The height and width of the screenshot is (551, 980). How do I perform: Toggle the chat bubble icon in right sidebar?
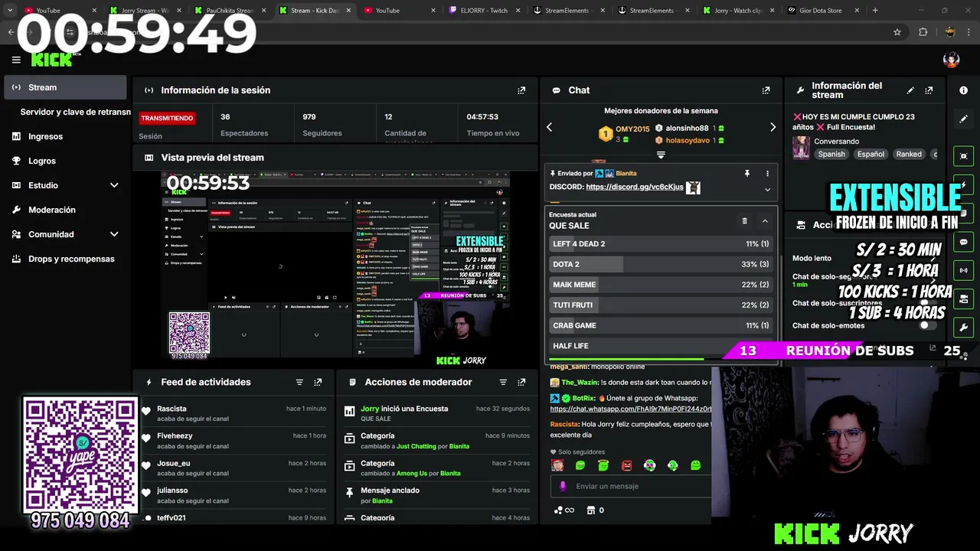tap(963, 242)
